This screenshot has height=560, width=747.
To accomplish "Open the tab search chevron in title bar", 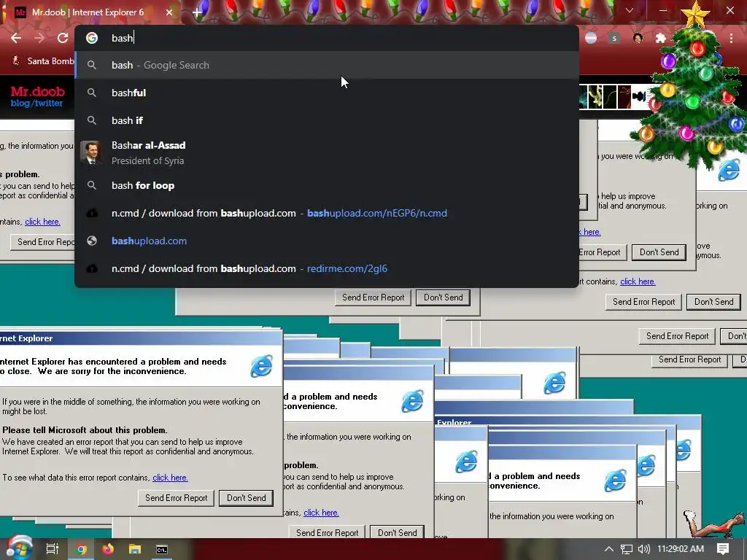I will click(630, 10).
